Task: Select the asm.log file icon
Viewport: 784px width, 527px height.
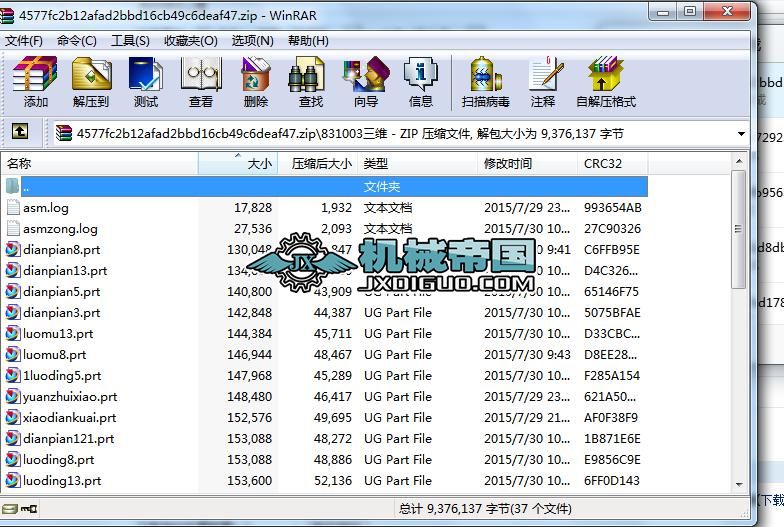Action: coord(13,208)
